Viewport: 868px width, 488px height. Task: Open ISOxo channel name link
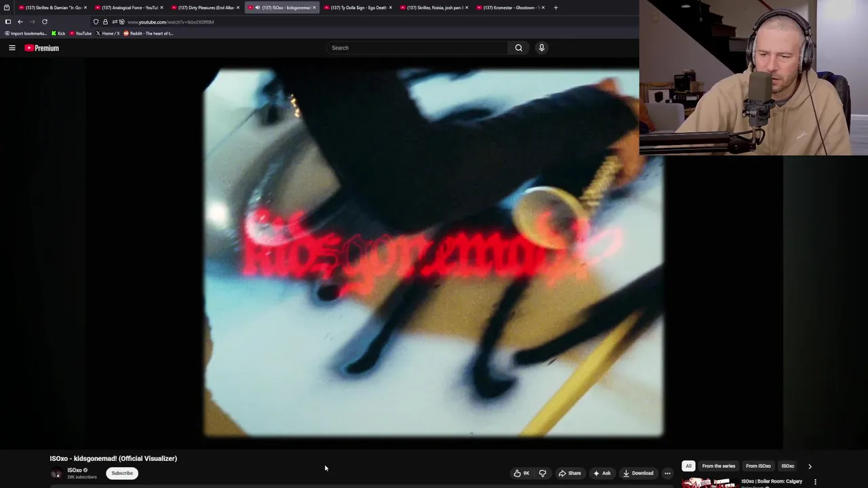click(75, 470)
